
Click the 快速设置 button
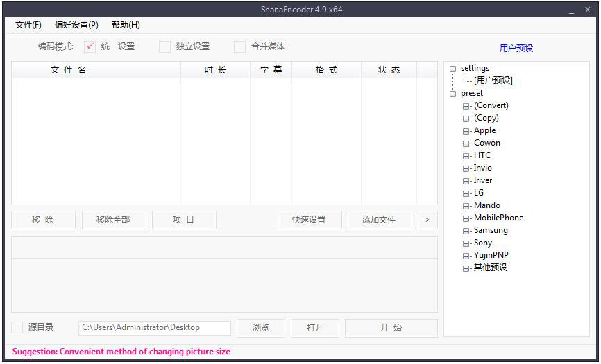point(309,220)
